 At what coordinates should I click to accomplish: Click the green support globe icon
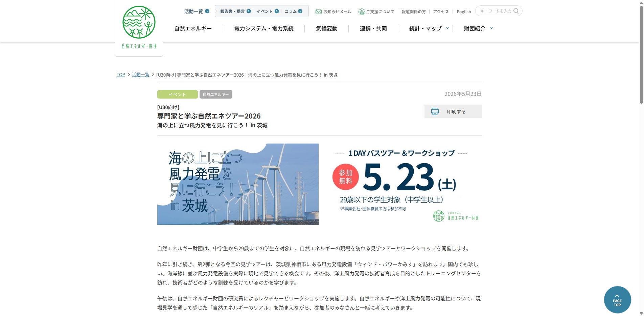[x=362, y=12]
